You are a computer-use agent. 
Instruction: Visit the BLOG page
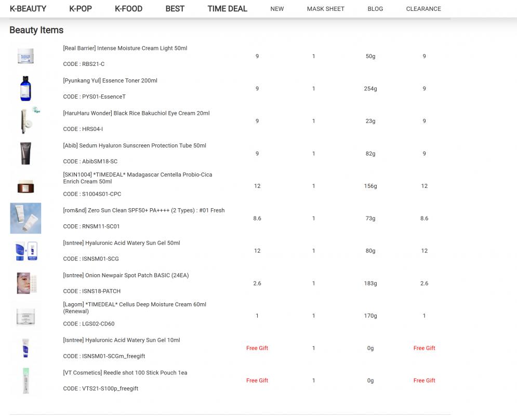coord(375,9)
